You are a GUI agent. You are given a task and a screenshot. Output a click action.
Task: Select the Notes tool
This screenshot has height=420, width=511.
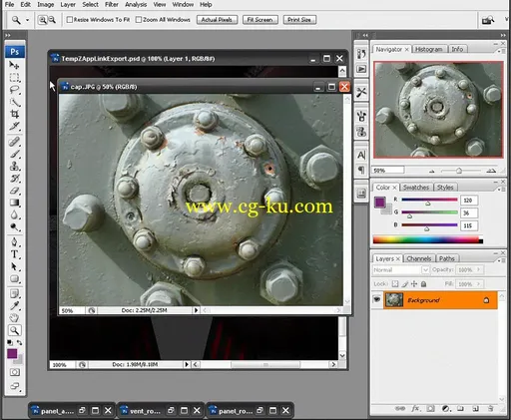[14, 294]
